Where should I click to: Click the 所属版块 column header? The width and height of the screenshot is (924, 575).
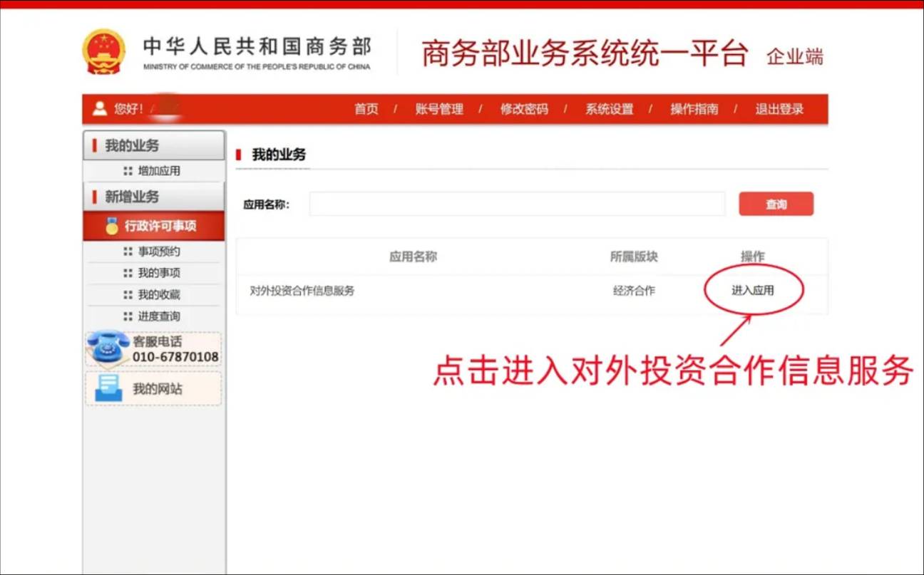(634, 257)
